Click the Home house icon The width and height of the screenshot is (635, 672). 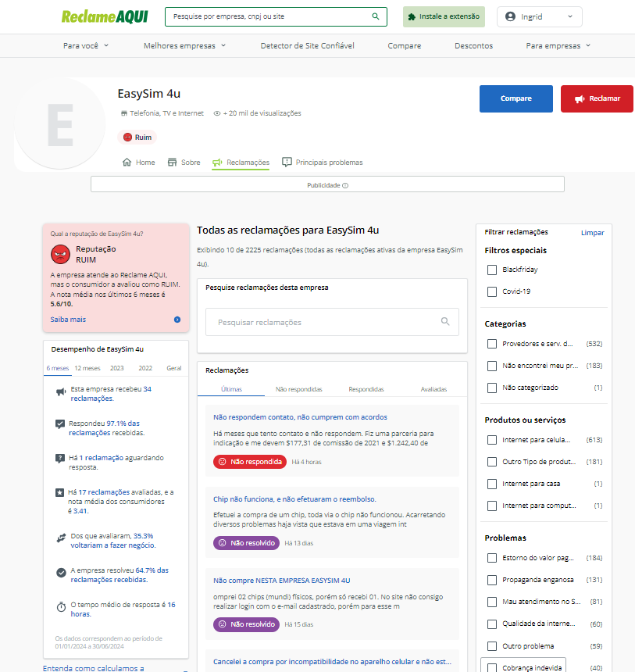coord(127,162)
